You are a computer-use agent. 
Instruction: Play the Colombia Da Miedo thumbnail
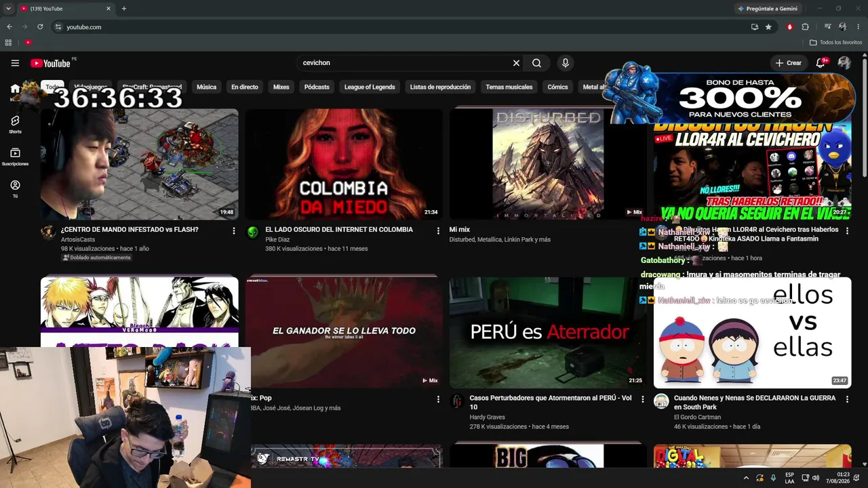(344, 163)
